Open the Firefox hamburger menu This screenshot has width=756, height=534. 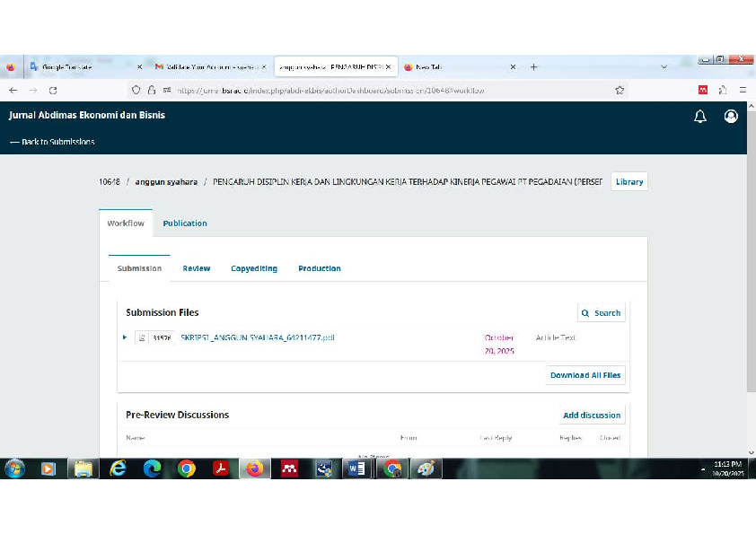(743, 90)
